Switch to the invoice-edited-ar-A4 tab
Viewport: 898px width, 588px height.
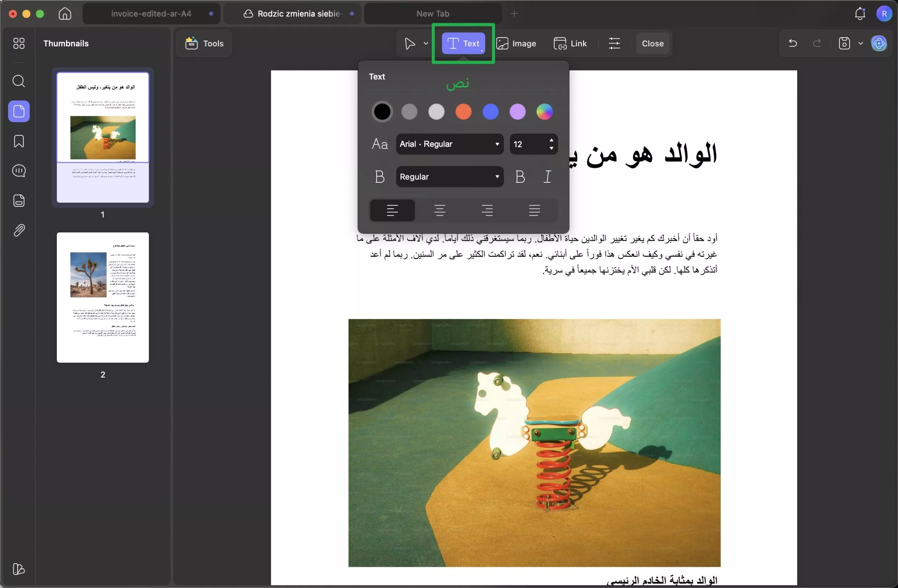click(x=150, y=14)
